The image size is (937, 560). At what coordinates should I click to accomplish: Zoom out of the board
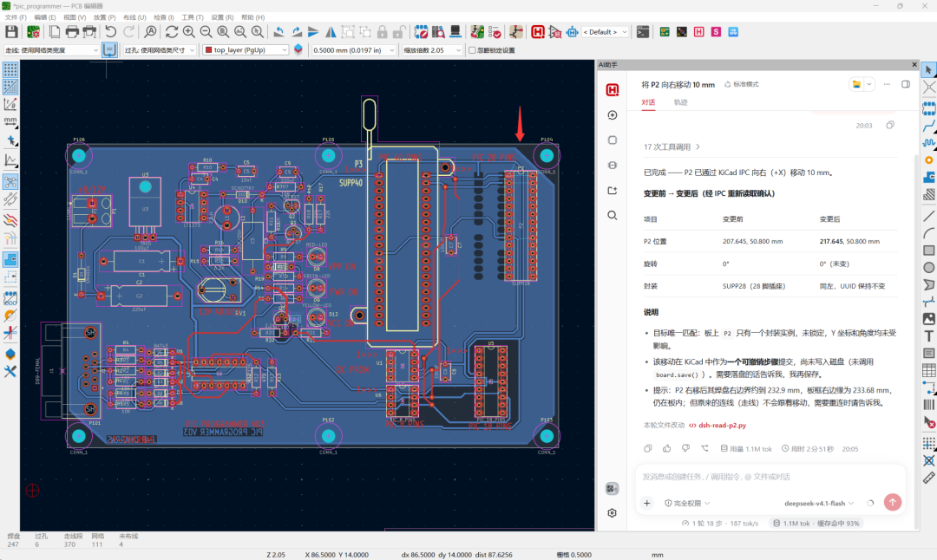click(206, 32)
